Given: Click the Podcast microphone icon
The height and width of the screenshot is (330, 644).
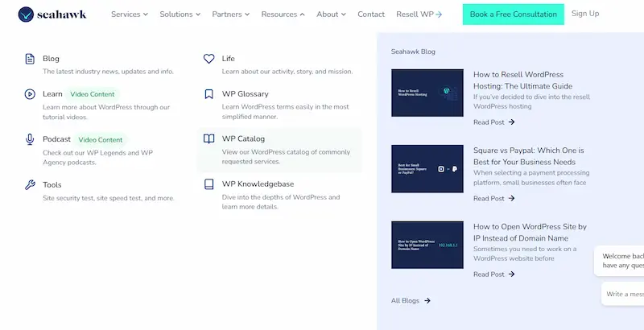Looking at the screenshot, I should [30, 139].
